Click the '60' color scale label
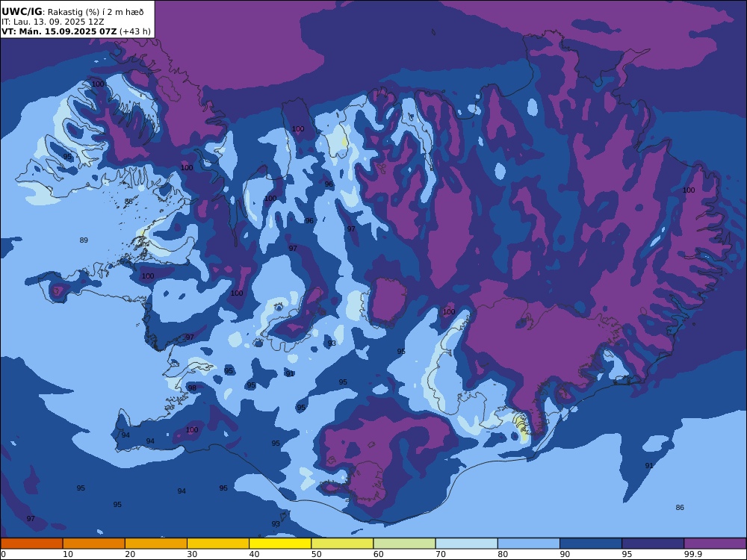Image resolution: width=747 pixels, height=560 pixels. (x=379, y=554)
